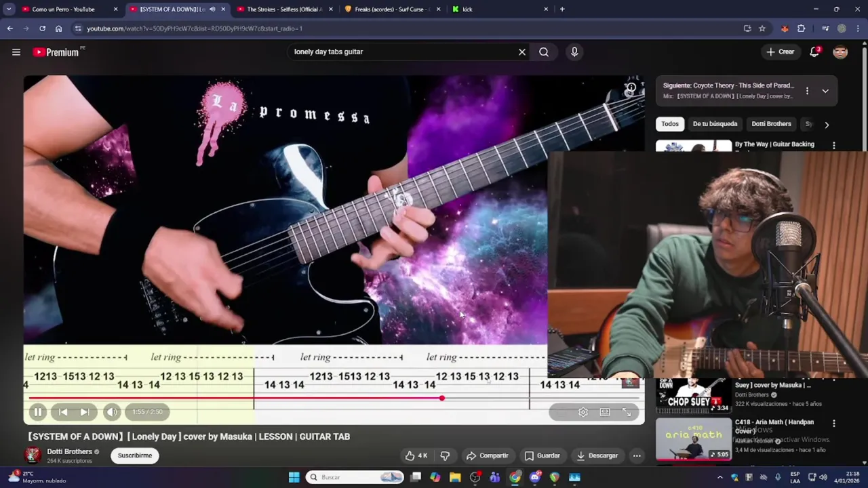Screen dimensions: 868x488
Task: Open options for 'By The Way' video
Action: [x=834, y=145]
